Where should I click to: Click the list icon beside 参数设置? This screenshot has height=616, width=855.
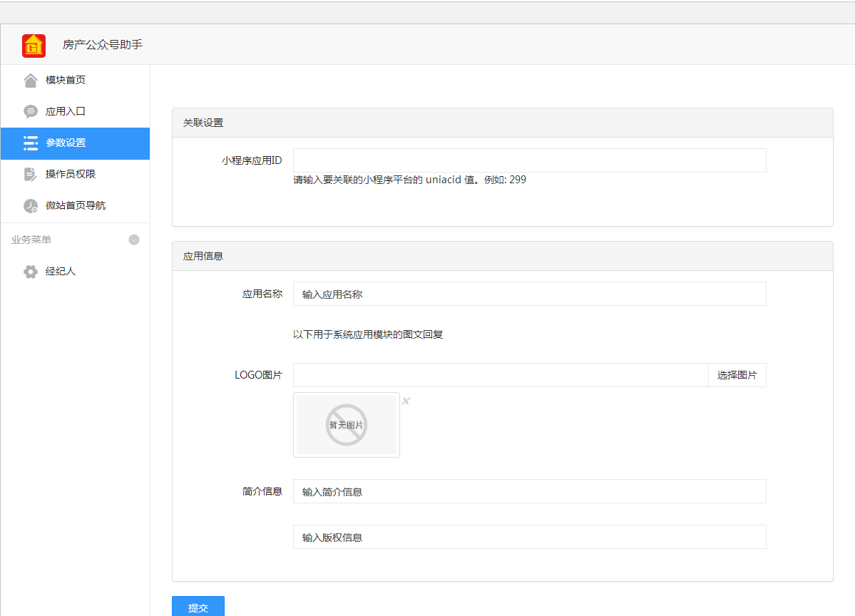coord(31,143)
